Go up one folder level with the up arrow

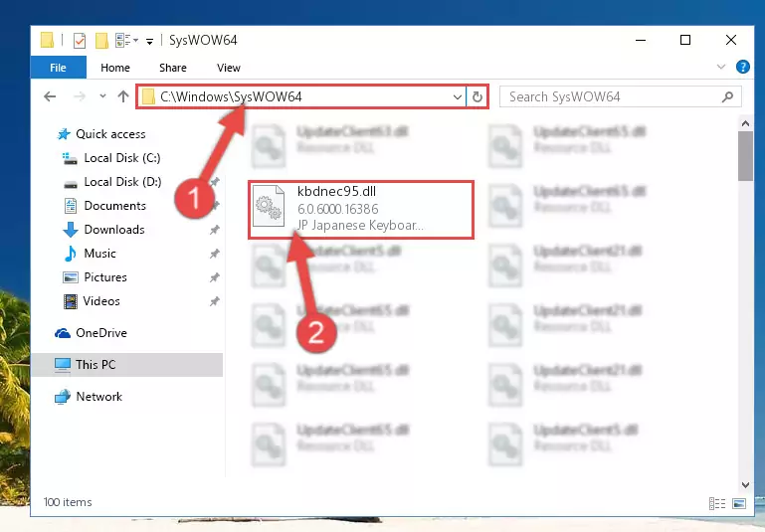[x=123, y=96]
